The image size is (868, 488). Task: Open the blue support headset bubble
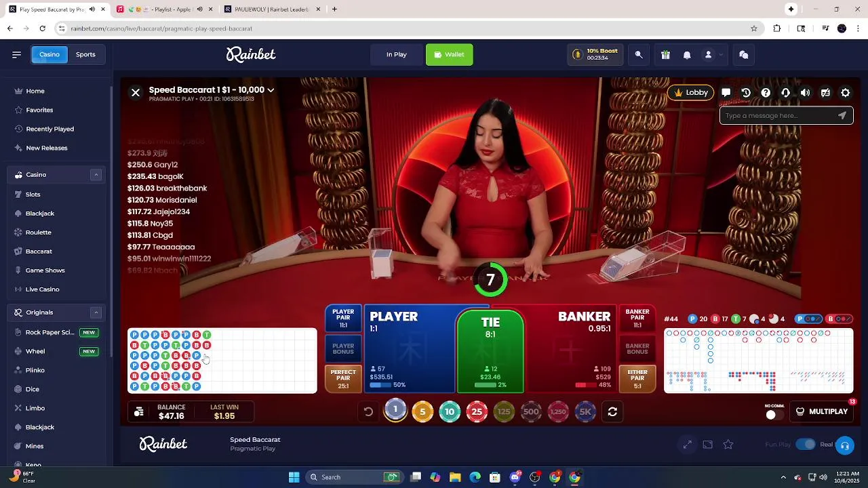click(x=845, y=445)
